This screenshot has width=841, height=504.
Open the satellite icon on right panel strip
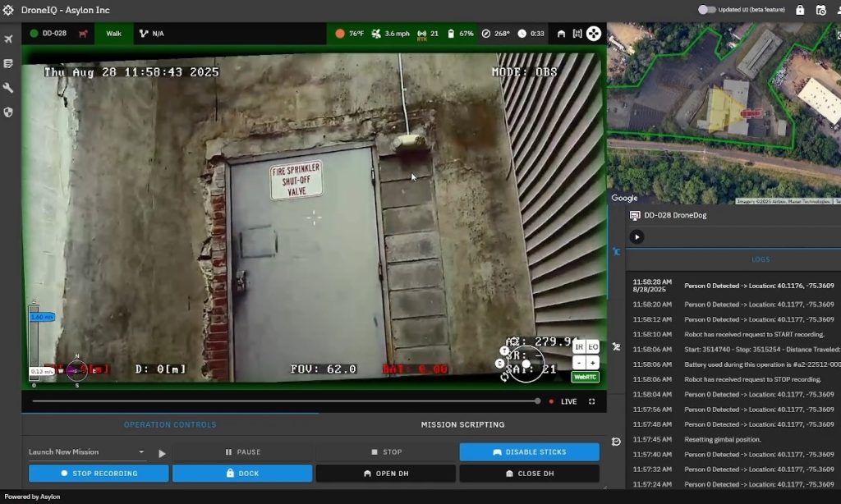pos(616,347)
